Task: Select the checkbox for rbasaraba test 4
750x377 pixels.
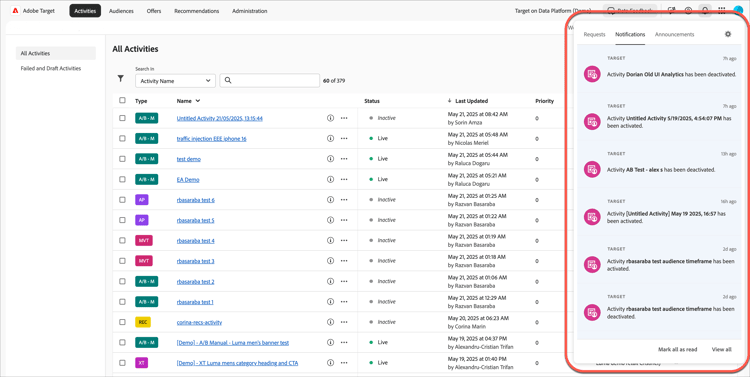Action: click(x=122, y=240)
